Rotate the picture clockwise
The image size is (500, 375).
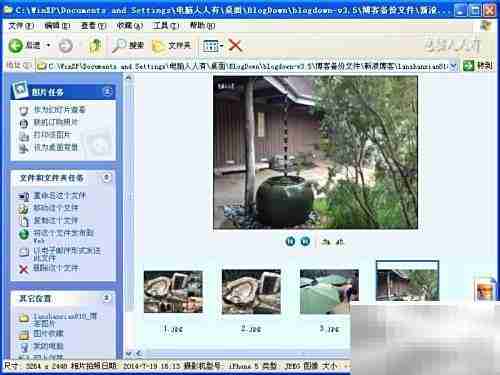(x=326, y=242)
